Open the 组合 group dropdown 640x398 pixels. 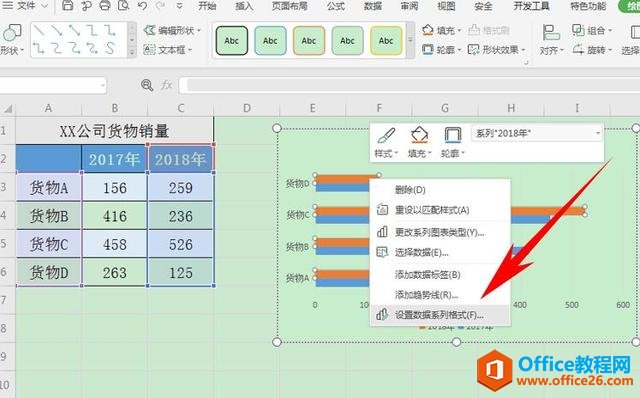tap(592, 31)
